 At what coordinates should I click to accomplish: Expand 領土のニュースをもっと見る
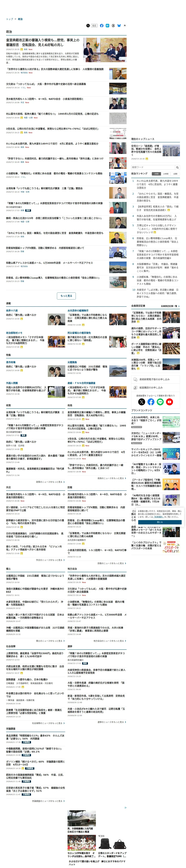click(x=50, y=641)
